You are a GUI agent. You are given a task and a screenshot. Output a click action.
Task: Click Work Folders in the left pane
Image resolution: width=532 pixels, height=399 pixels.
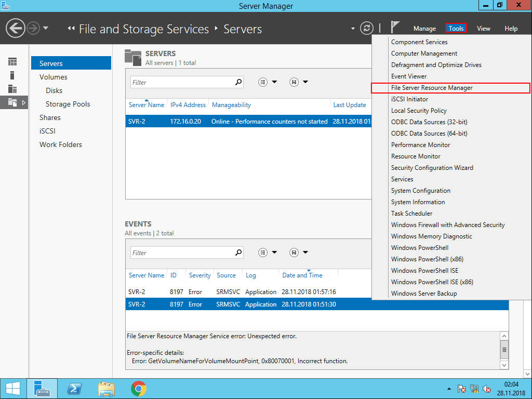tap(60, 144)
